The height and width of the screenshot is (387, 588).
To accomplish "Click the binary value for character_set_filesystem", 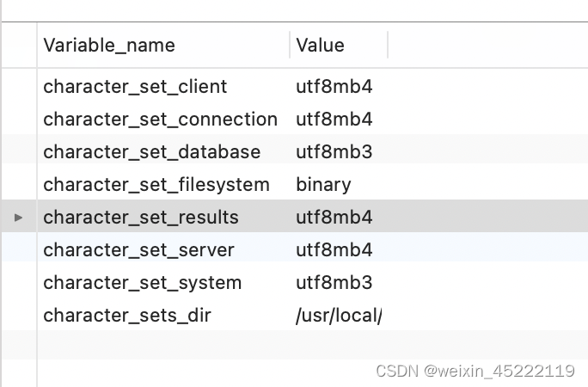I will point(323,185).
